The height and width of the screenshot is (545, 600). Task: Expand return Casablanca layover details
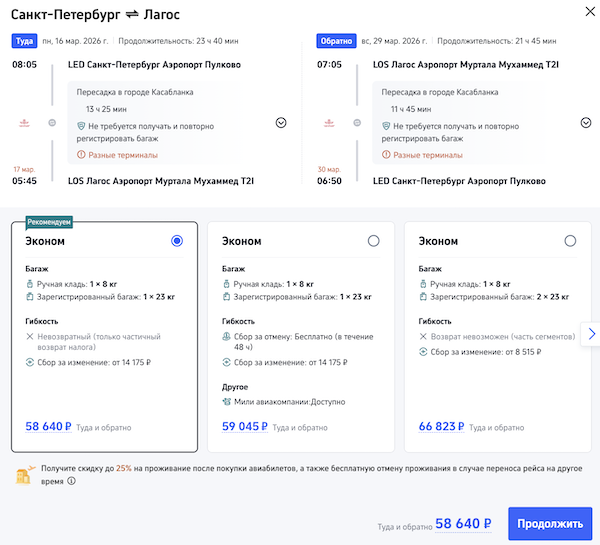[x=586, y=123]
